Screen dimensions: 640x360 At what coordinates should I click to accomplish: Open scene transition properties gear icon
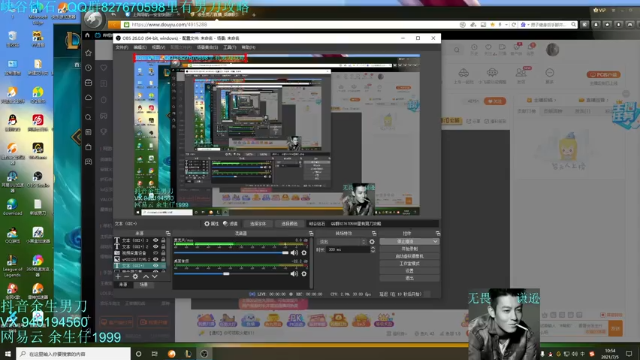(372, 242)
